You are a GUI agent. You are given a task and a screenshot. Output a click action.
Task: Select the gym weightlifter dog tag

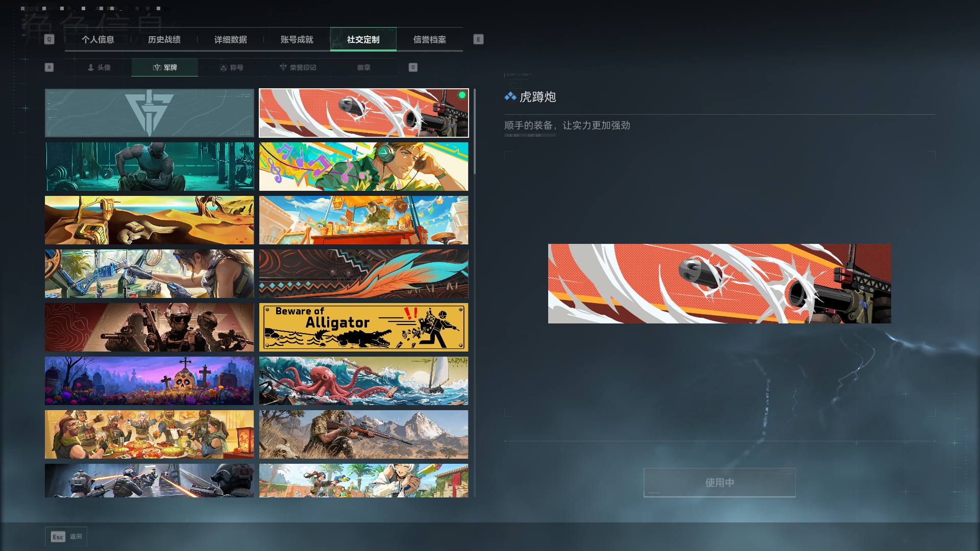tap(149, 167)
